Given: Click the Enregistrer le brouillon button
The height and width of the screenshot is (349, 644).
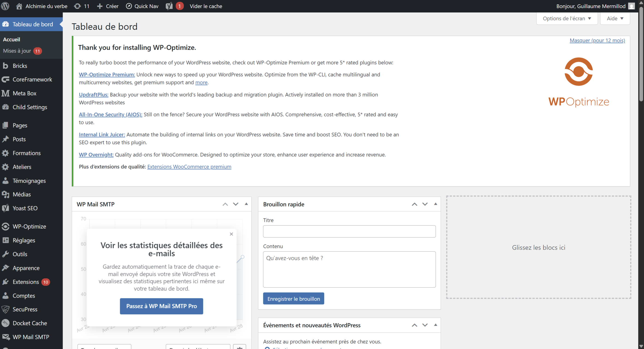Looking at the screenshot, I should point(293,298).
